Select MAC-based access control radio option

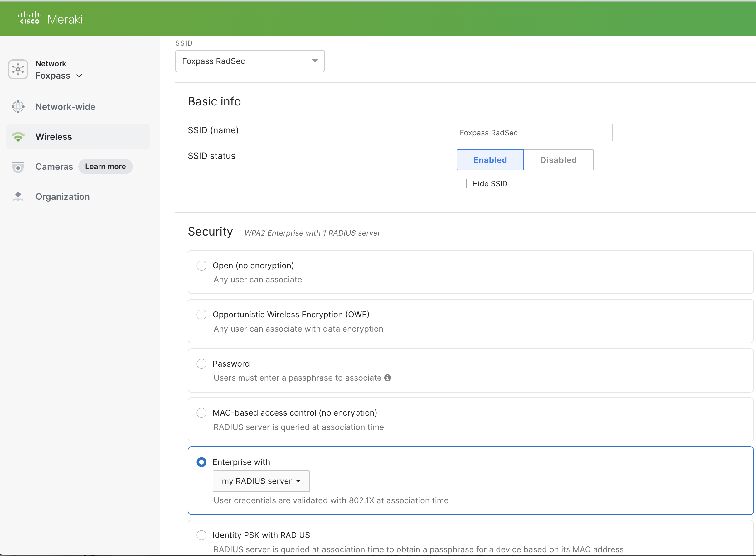pos(201,412)
